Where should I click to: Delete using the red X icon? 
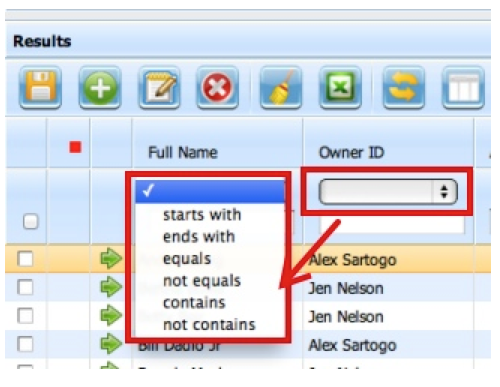click(x=217, y=87)
